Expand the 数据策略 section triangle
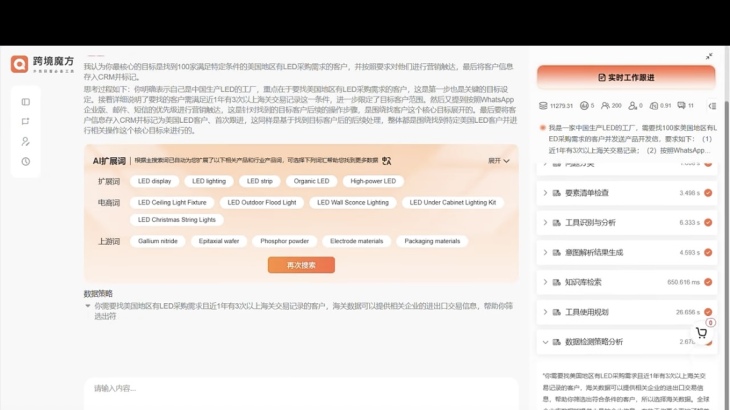 click(x=89, y=305)
